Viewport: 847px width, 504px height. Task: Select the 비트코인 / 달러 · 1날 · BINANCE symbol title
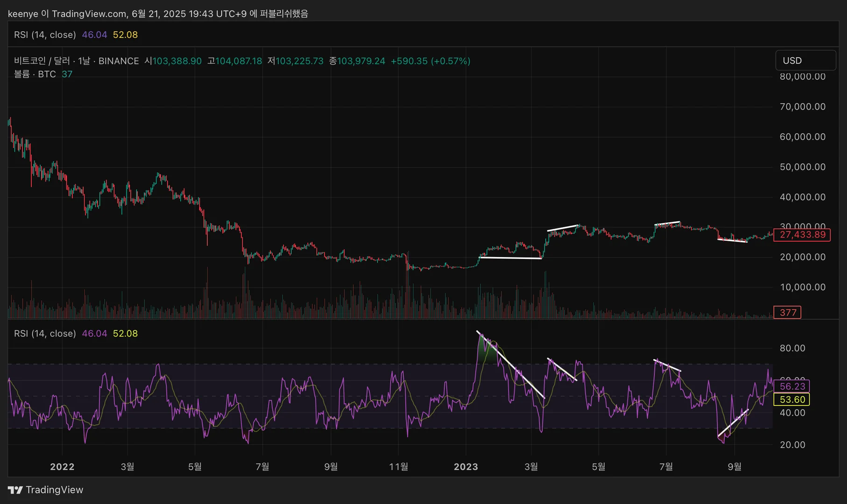click(x=77, y=61)
